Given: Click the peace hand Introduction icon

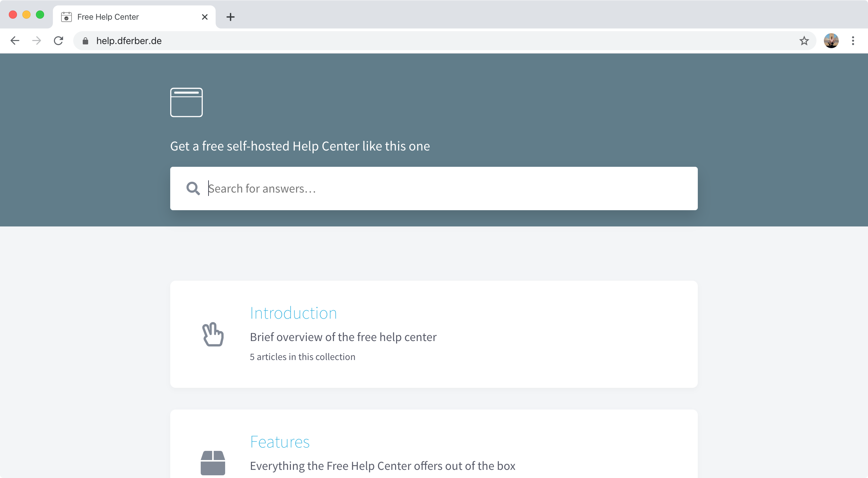Looking at the screenshot, I should [x=213, y=334].
